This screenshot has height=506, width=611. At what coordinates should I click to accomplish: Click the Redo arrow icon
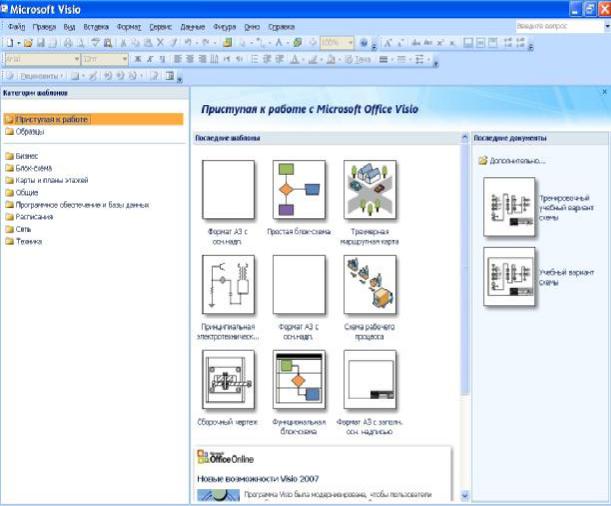[206, 43]
